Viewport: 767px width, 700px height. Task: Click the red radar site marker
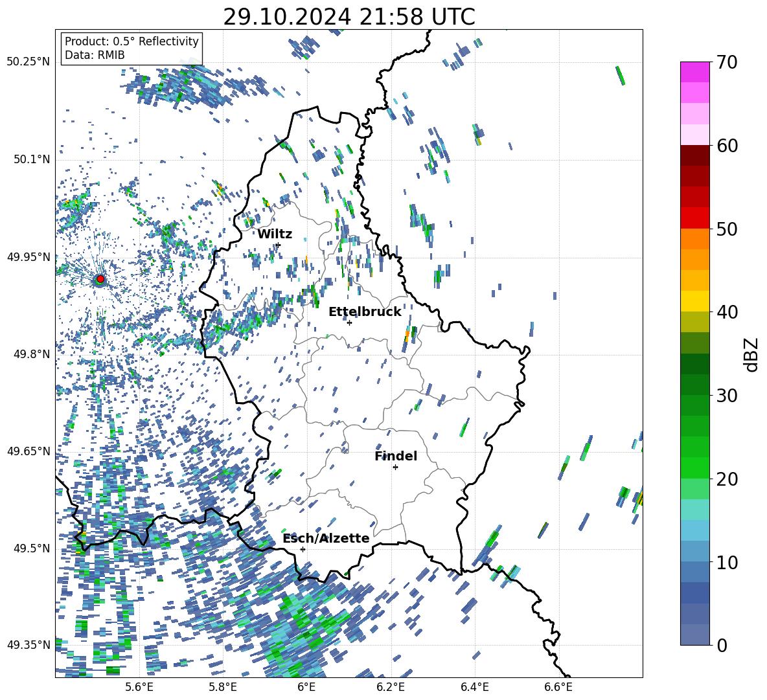point(100,278)
